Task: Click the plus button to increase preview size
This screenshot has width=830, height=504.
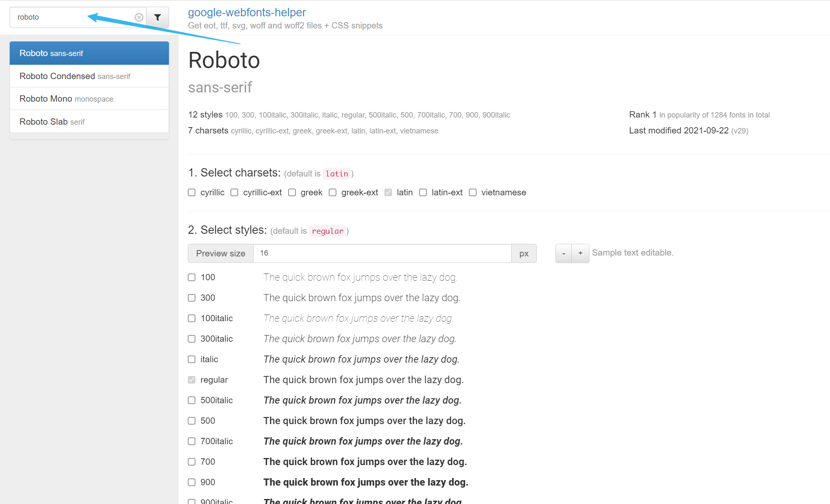Action: [x=579, y=253]
